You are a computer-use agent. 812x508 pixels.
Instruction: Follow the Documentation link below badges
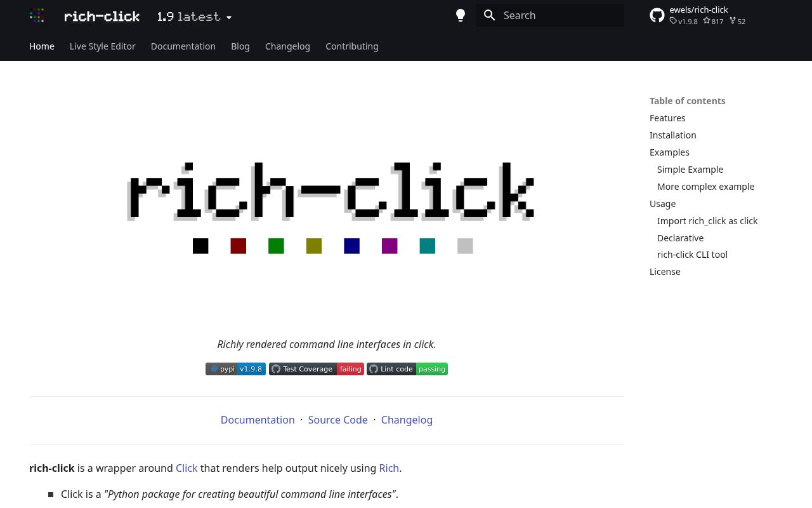(258, 420)
